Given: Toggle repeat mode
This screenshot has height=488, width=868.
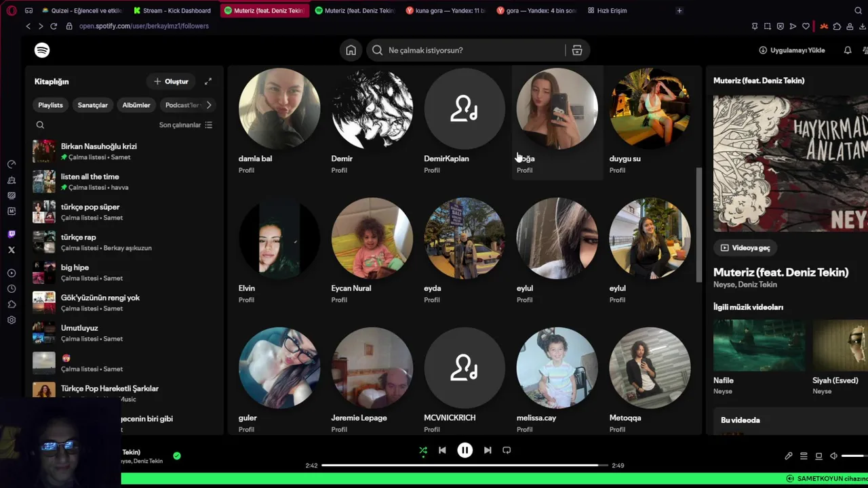Looking at the screenshot, I should 507,450.
